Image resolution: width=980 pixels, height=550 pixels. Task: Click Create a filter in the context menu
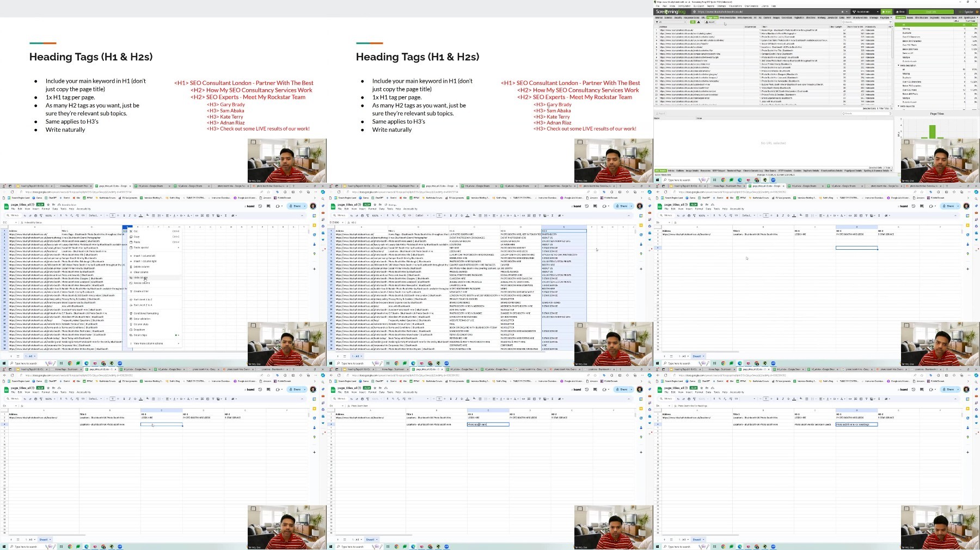click(155, 291)
